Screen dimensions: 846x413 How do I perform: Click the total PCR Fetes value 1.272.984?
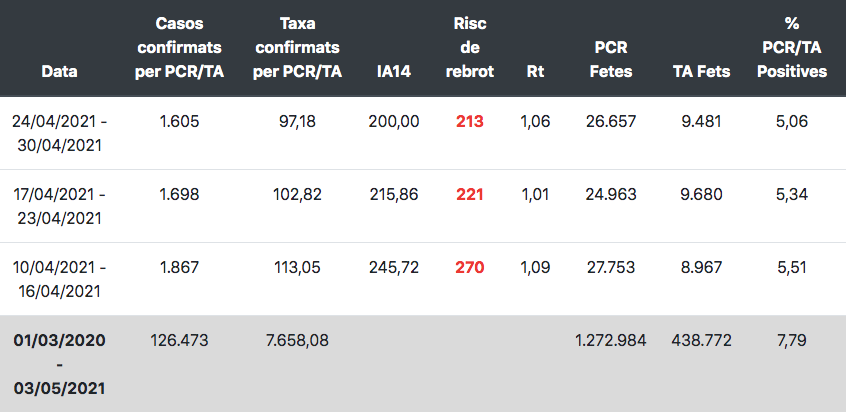[x=611, y=341]
